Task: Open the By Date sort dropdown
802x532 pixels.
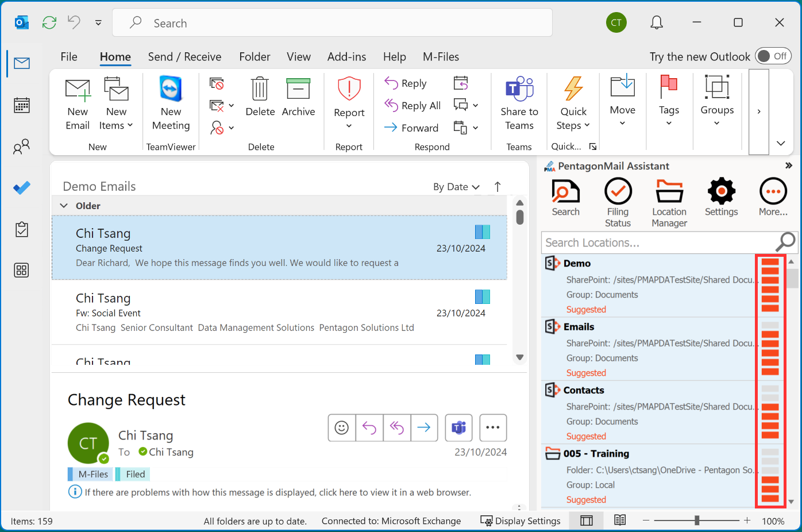Action: click(456, 187)
